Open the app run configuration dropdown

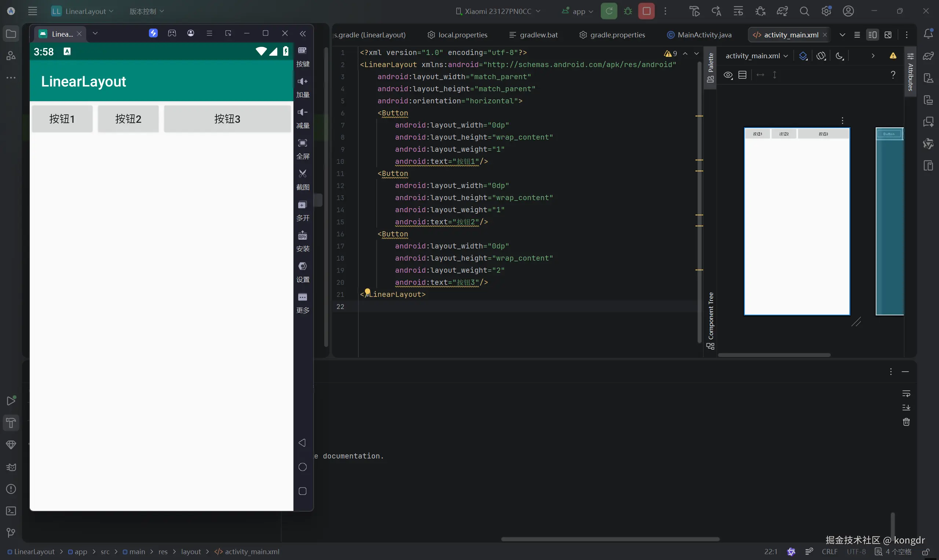pyautogui.click(x=578, y=11)
